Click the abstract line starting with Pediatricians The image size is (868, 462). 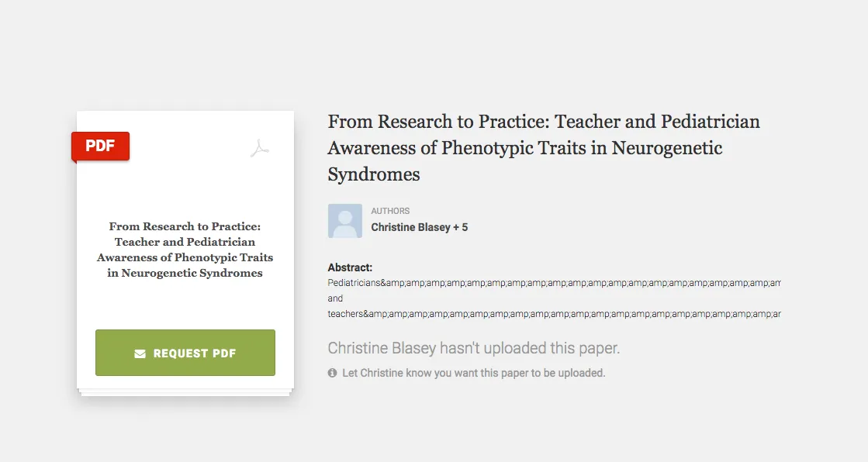point(554,283)
